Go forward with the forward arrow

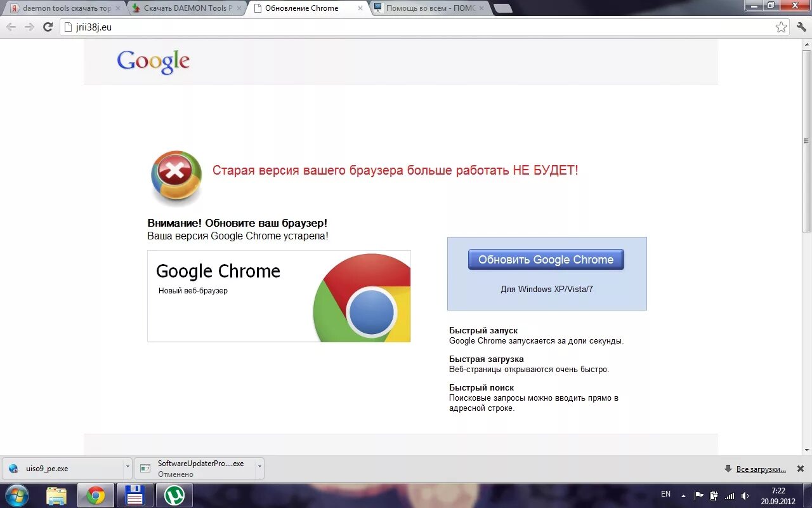(x=29, y=27)
